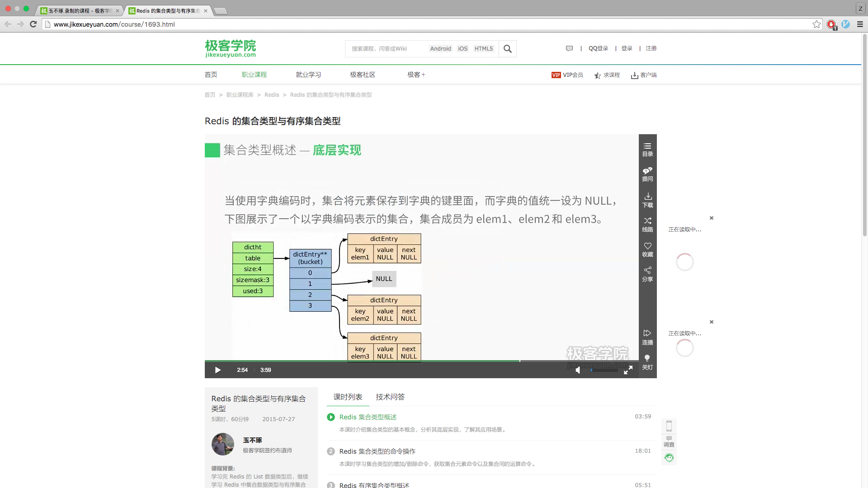Expand the 极客+ navigation menu
The image size is (868, 488).
click(x=416, y=75)
